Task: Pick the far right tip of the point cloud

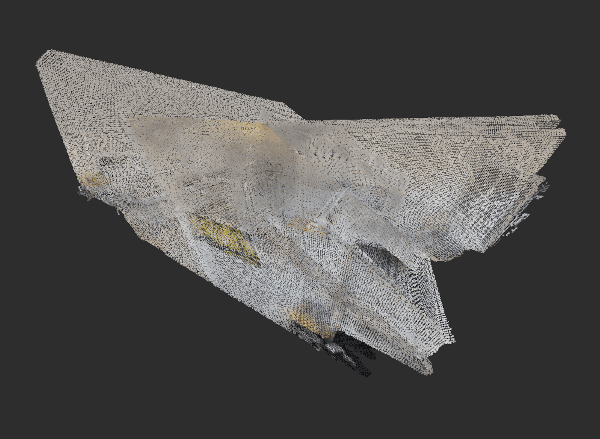Action: (563, 131)
